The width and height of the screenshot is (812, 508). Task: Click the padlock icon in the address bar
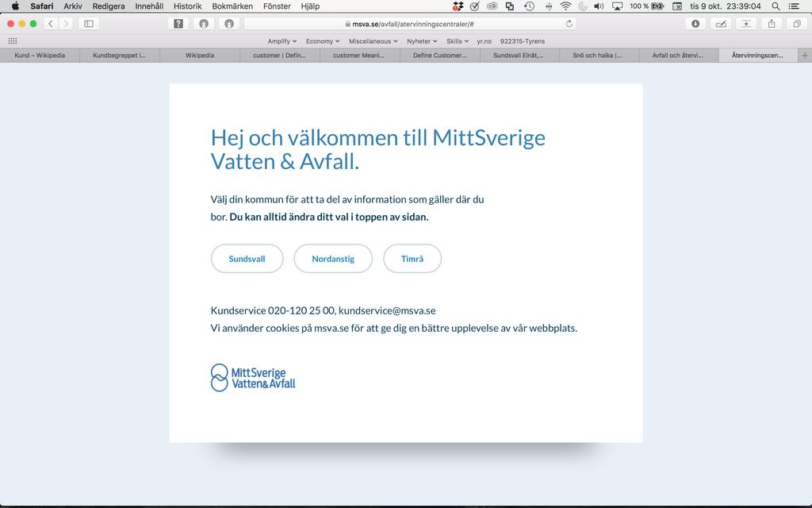pyautogui.click(x=348, y=24)
